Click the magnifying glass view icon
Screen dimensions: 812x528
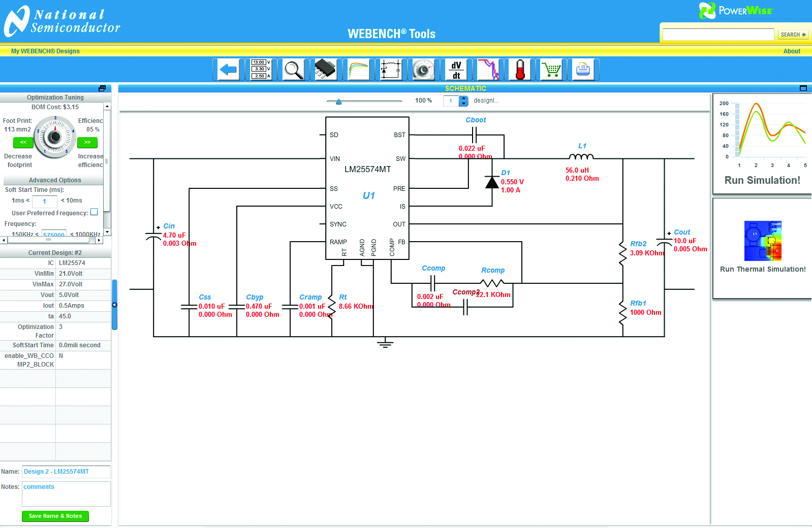click(294, 70)
